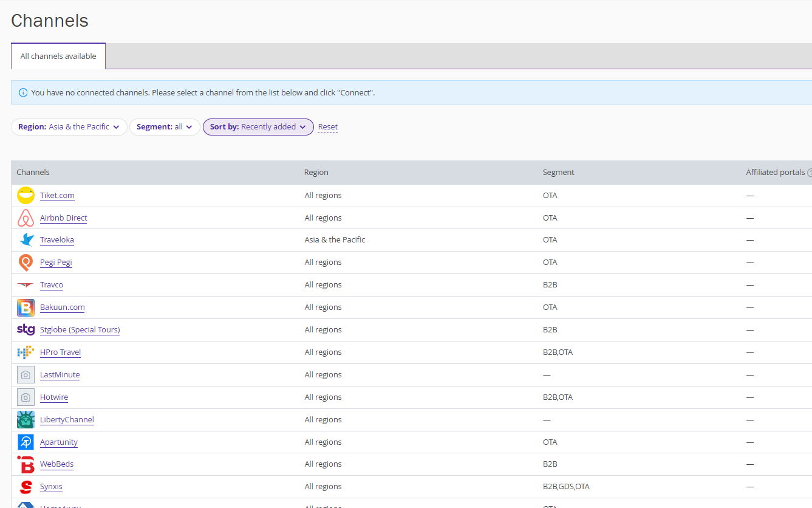This screenshot has height=508, width=812.
Task: Reset the channel filters
Action: [327, 127]
